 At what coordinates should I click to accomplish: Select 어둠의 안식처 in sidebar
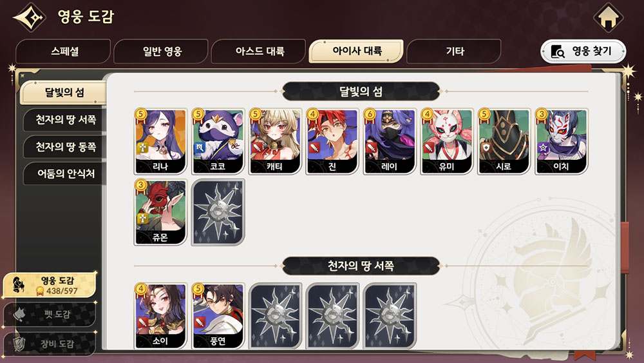tap(65, 173)
